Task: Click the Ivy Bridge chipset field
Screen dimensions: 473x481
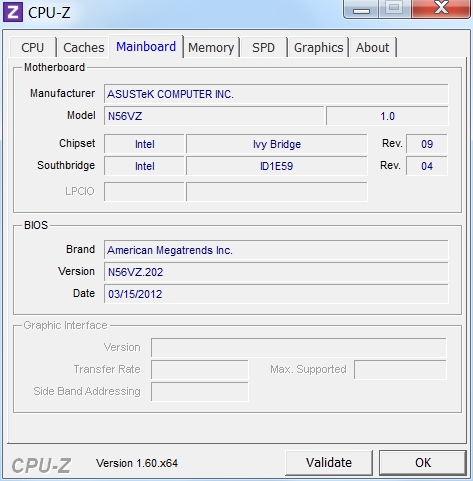Action: point(277,144)
